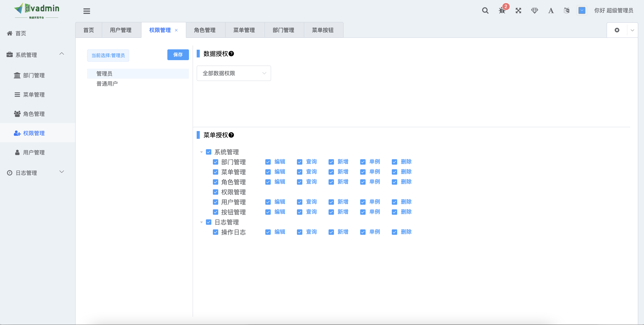Viewport: 644px width, 325px height.
Task: Uncheck the 系统管理 menu checkbox
Action: pos(208,152)
